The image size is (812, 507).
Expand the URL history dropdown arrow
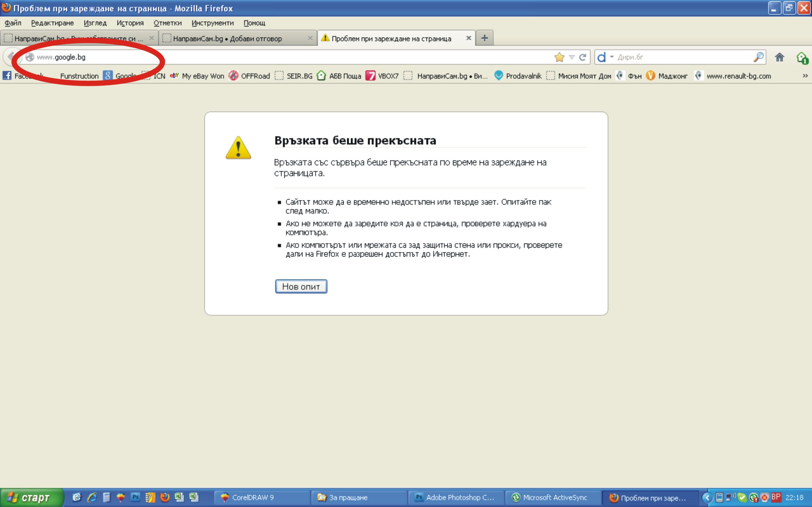tap(572, 57)
